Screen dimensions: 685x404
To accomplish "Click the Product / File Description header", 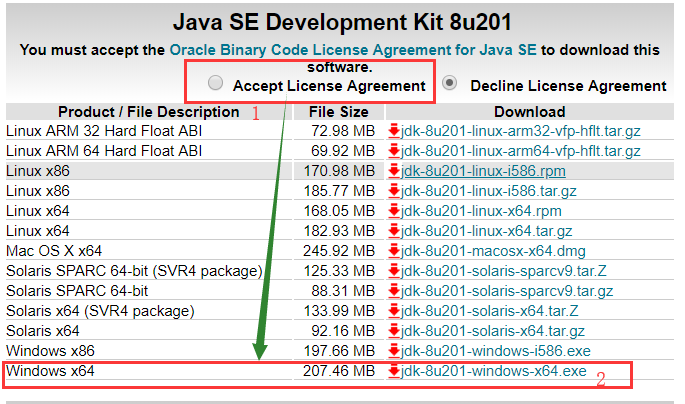I will [x=149, y=112].
